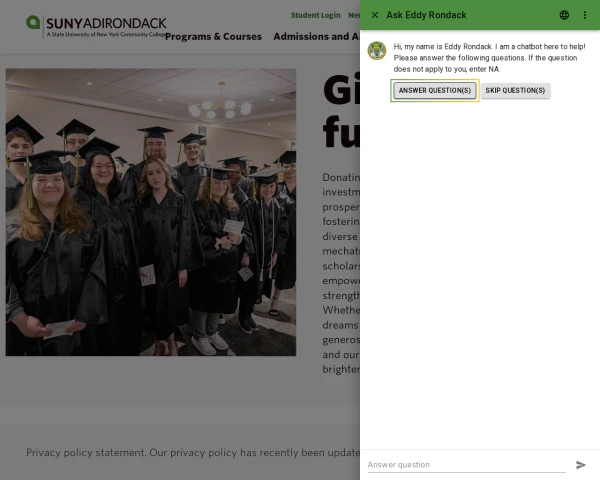
Task: Open the three-dot chat options menu
Action: [585, 15]
